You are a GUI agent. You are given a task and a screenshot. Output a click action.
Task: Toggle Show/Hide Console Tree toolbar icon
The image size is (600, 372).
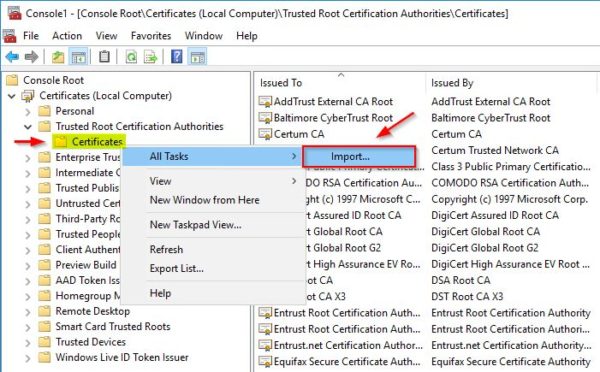78,57
